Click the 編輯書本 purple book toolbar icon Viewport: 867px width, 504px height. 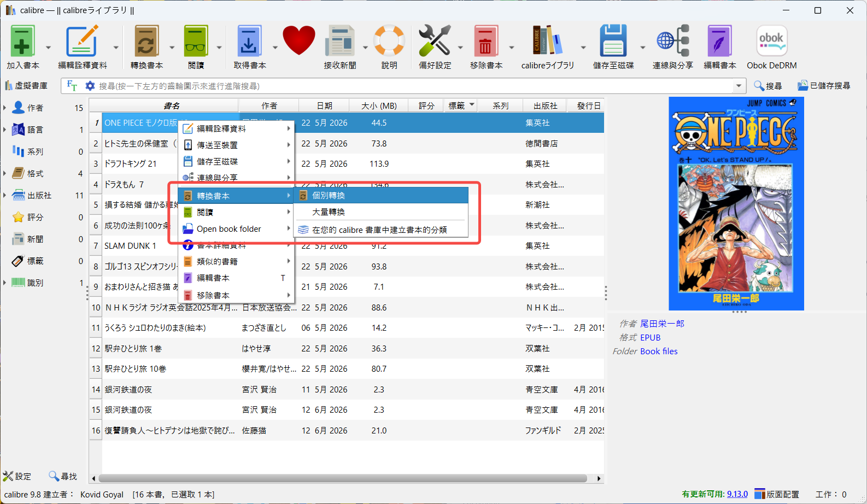[719, 41]
